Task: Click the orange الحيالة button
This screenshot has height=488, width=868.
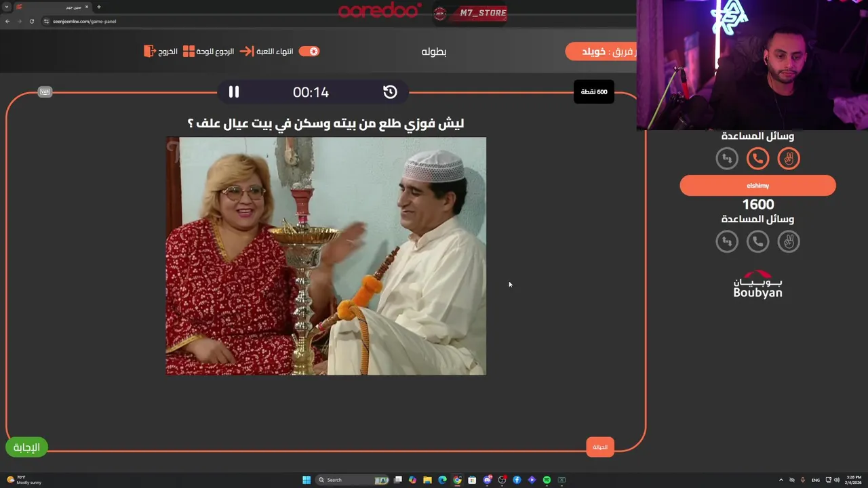Action: click(x=600, y=447)
